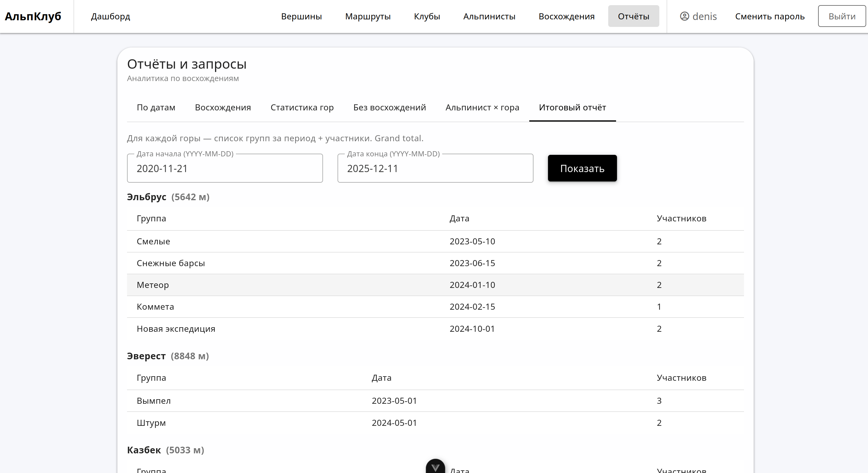Screen dimensions: 868x473
Task: Navigate to Клубы
Action: pos(427,16)
